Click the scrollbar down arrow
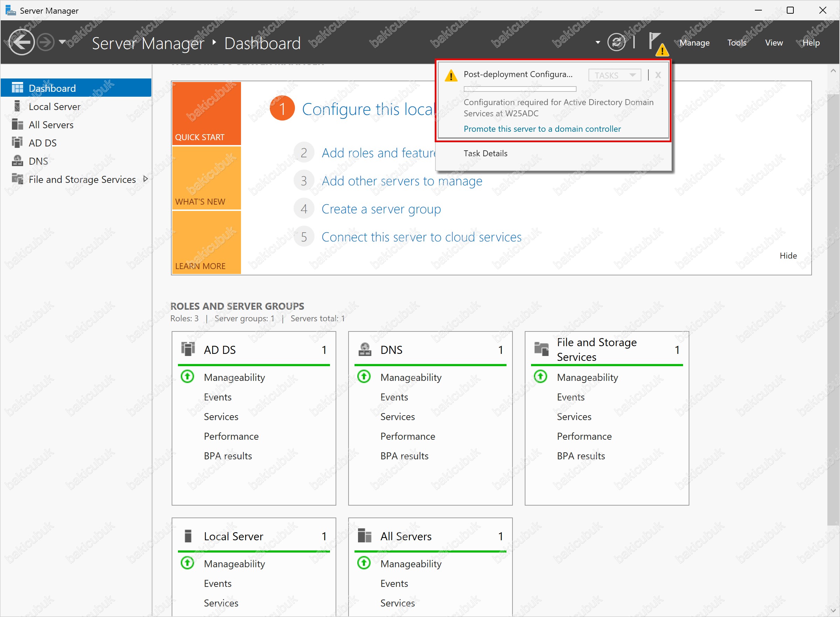Screen dimensions: 840x617 tap(833, 610)
